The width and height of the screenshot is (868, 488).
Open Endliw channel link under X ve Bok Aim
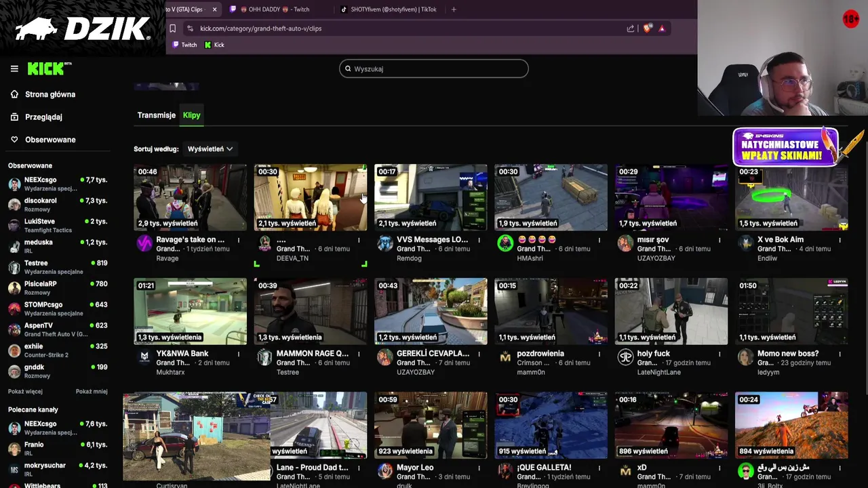pos(767,258)
